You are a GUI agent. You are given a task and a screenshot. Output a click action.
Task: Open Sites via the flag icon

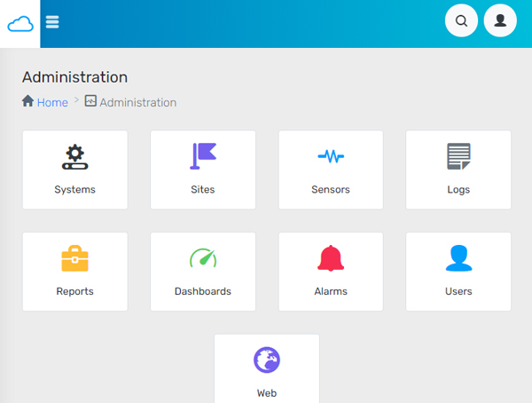(203, 156)
